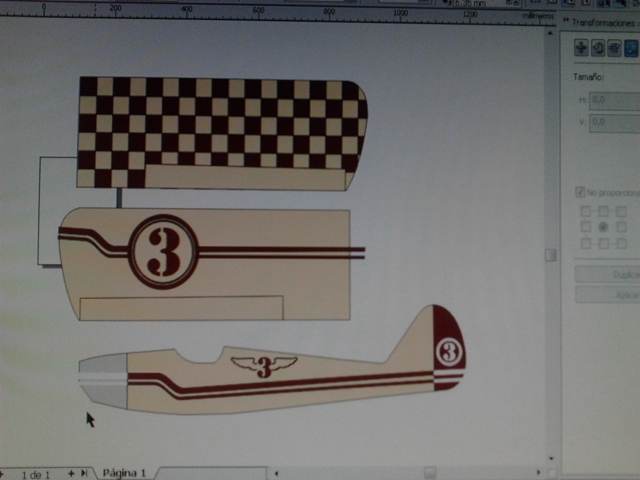Select the Scale and mirror transformation icon
Image resolution: width=640 pixels, height=480 pixels.
point(614,47)
